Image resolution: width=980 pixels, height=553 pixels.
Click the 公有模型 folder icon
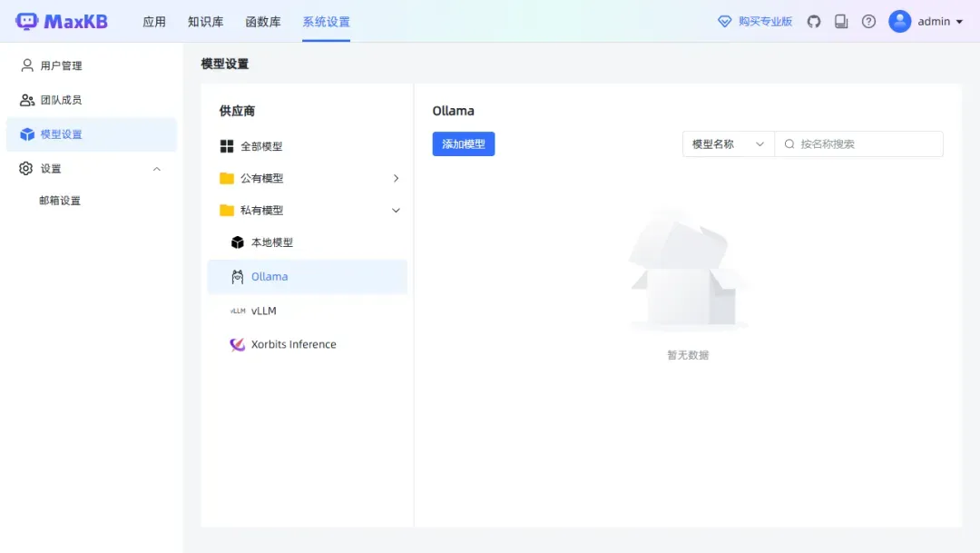227,178
